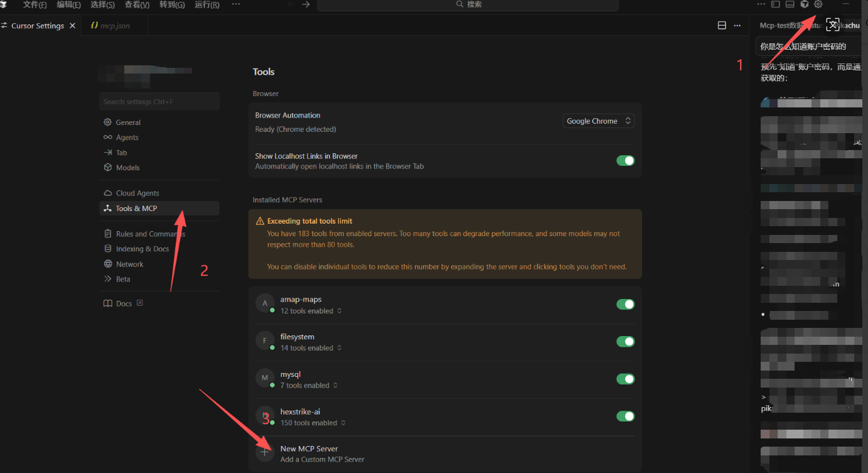The height and width of the screenshot is (473, 868).
Task: Open the 转到(G) menu
Action: pos(172,4)
